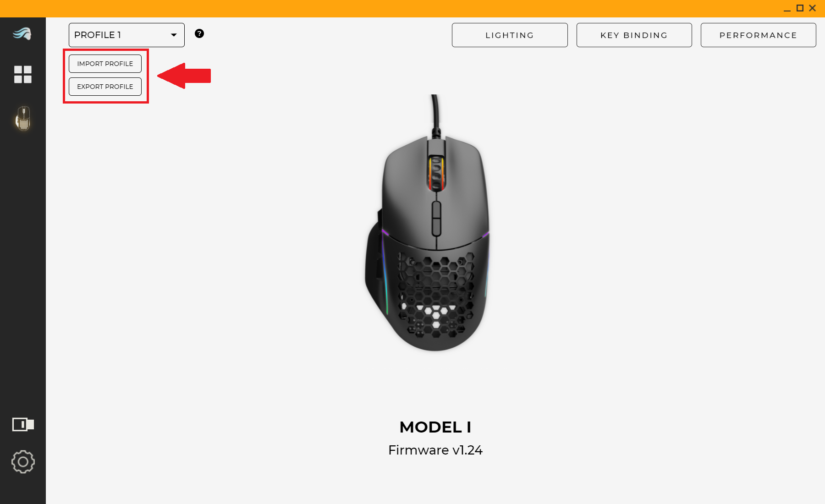Open the PROFILE 1 selector box
The height and width of the screenshot is (504, 825).
[x=126, y=35]
